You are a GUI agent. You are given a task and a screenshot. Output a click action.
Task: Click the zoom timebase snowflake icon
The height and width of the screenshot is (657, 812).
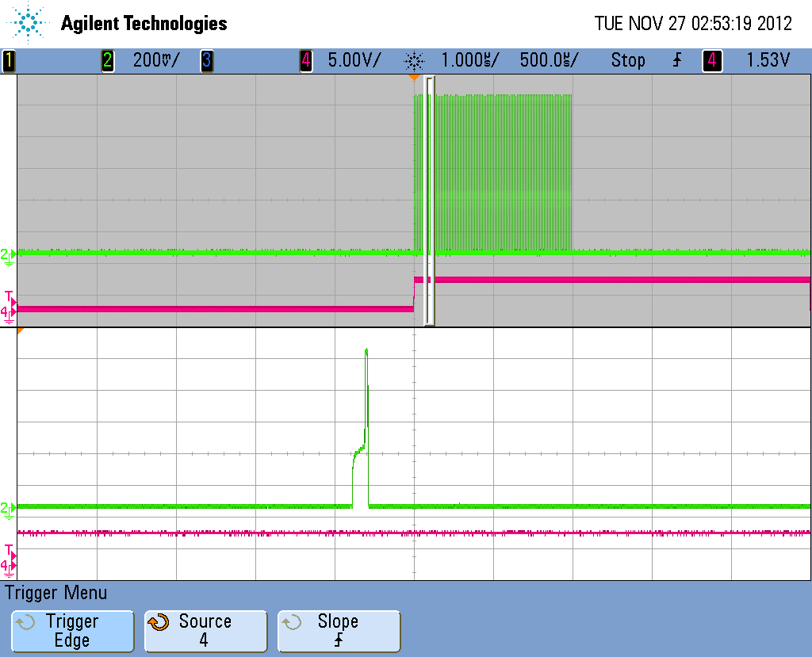click(x=414, y=61)
